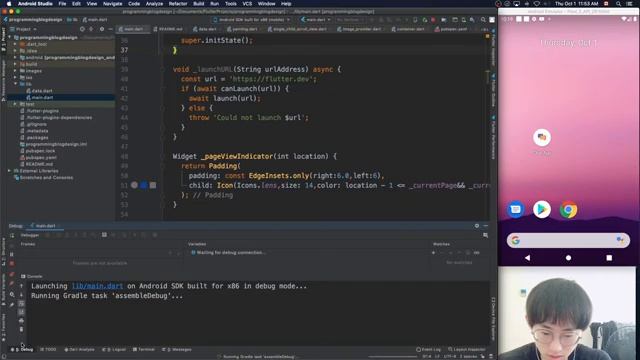Open Play Store app on emulator
This screenshot has width=640, height=360.
pyautogui.click(x=542, y=209)
